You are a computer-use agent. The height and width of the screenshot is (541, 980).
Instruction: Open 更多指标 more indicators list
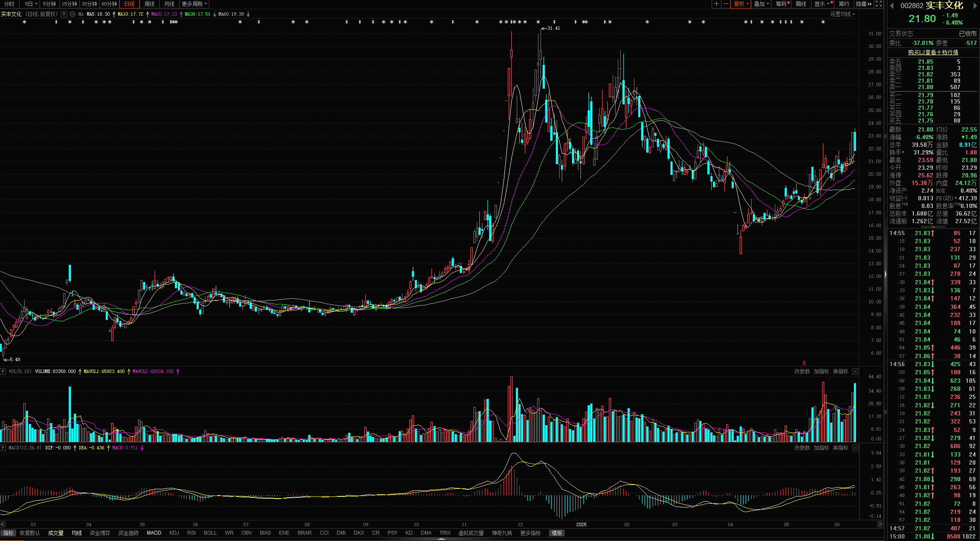click(530, 533)
